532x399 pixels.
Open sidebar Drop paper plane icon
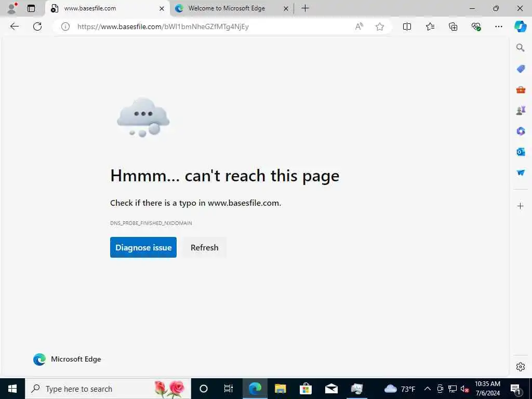521,172
